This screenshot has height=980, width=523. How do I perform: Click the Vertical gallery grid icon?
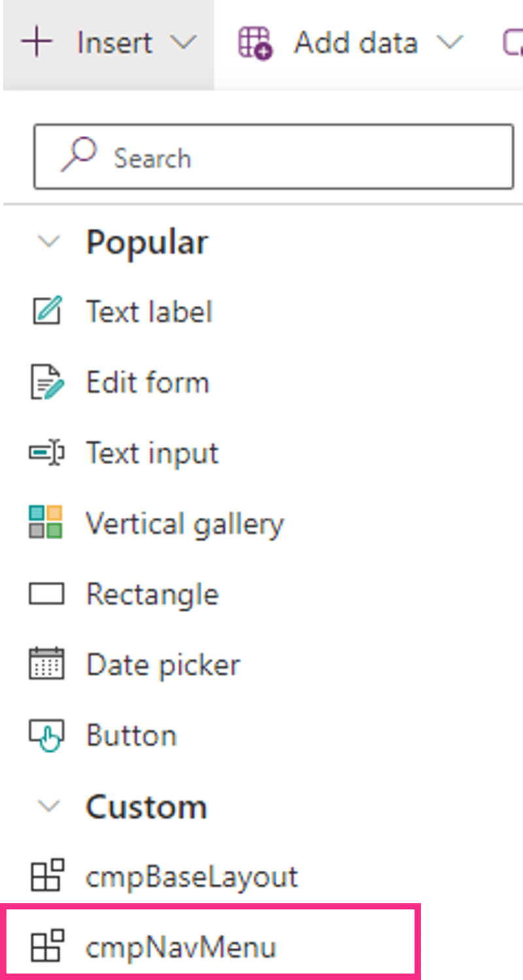click(46, 523)
